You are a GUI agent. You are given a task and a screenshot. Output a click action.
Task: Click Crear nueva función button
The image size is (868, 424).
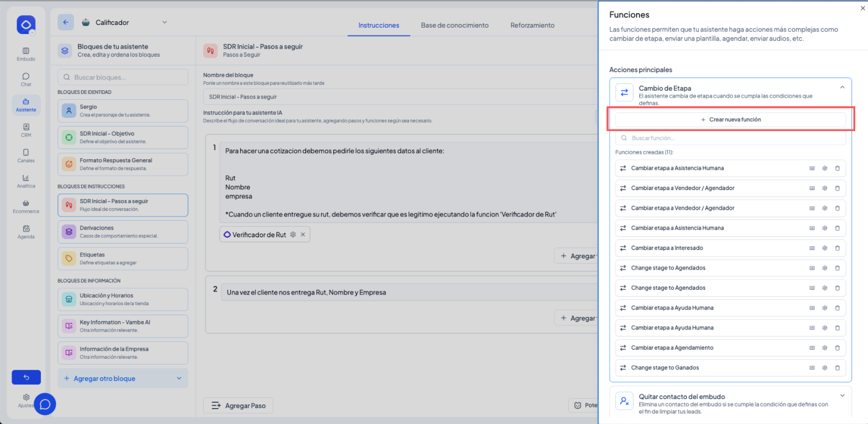point(731,119)
